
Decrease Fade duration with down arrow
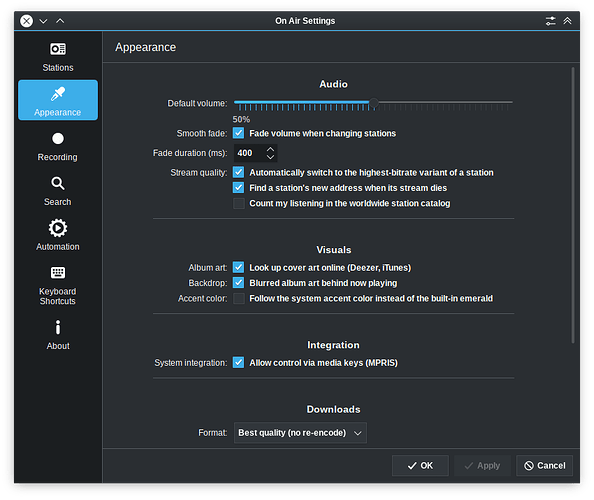click(270, 157)
